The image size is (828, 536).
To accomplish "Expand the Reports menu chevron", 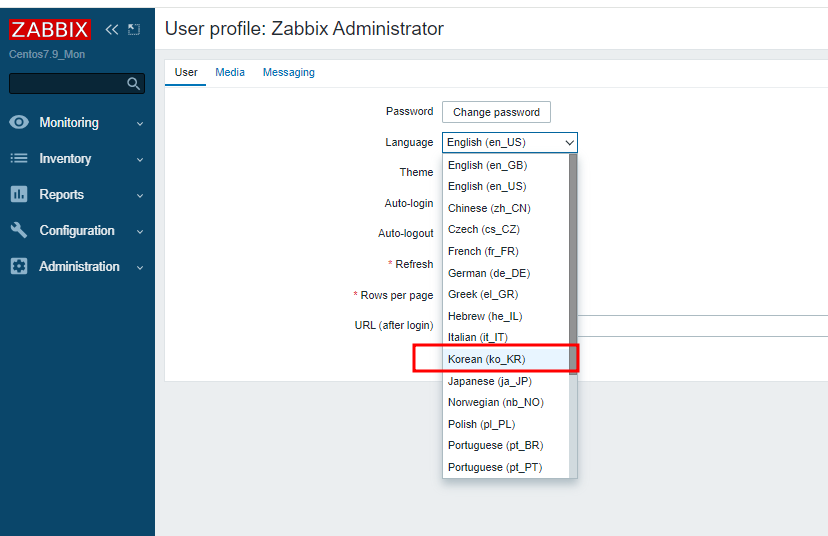I will (x=140, y=195).
